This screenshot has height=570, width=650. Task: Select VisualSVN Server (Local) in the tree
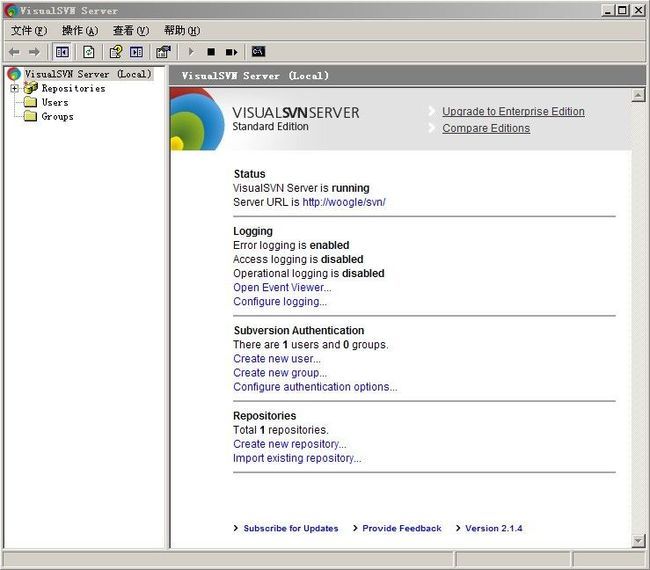88,74
